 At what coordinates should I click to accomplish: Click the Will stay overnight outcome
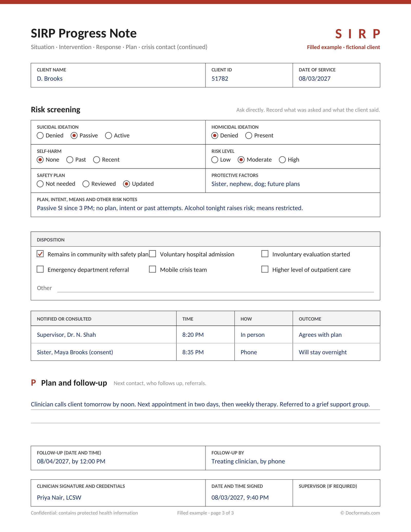click(337, 352)
